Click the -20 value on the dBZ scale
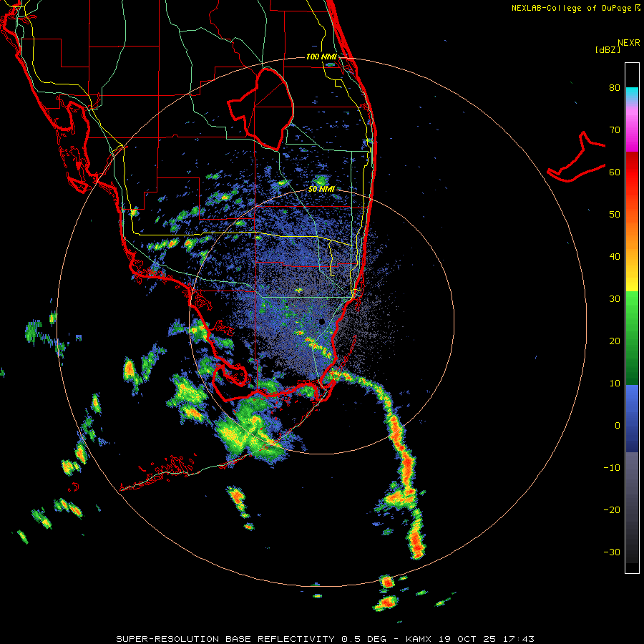Image resolution: width=644 pixels, height=644 pixels. point(612,510)
